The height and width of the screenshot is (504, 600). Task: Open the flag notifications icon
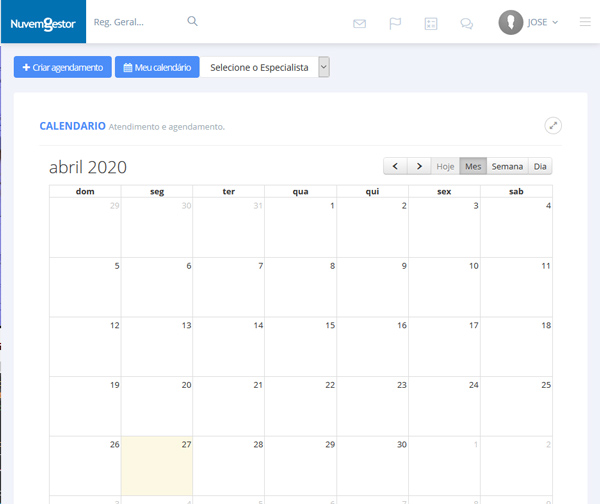(x=395, y=24)
